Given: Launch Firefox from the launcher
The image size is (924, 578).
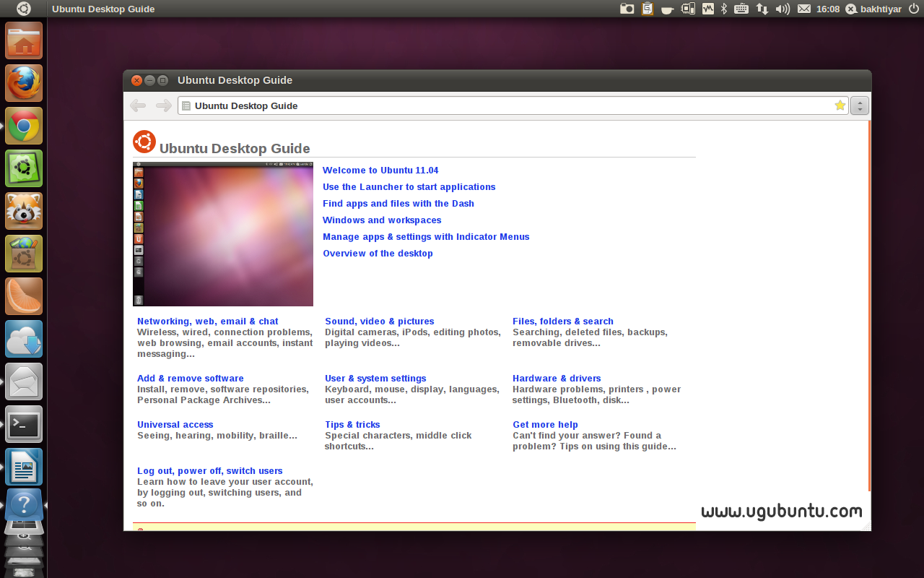Looking at the screenshot, I should point(24,83).
